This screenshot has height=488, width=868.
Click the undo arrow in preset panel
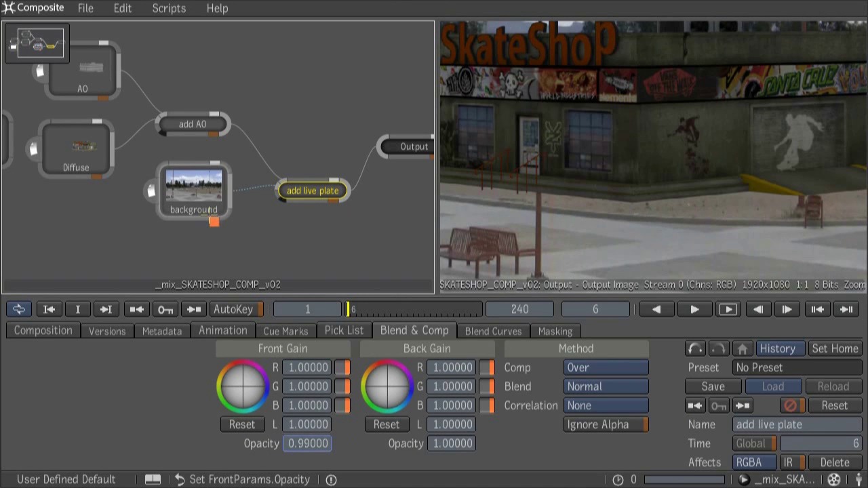click(x=695, y=348)
